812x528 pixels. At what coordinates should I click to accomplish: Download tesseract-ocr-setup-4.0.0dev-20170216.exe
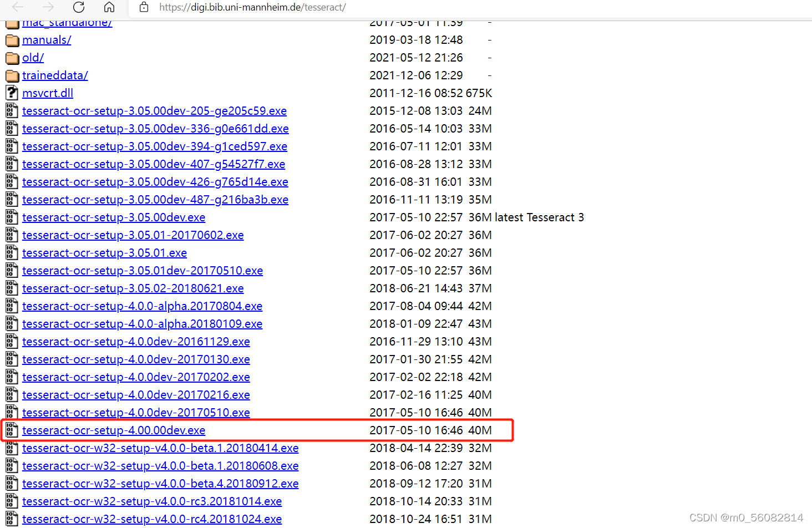point(136,395)
